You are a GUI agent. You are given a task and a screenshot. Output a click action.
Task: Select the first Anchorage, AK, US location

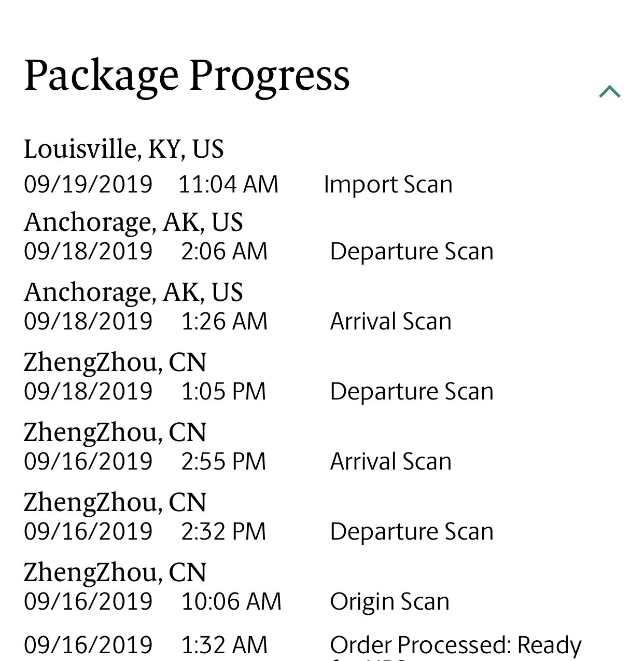pyautogui.click(x=133, y=223)
